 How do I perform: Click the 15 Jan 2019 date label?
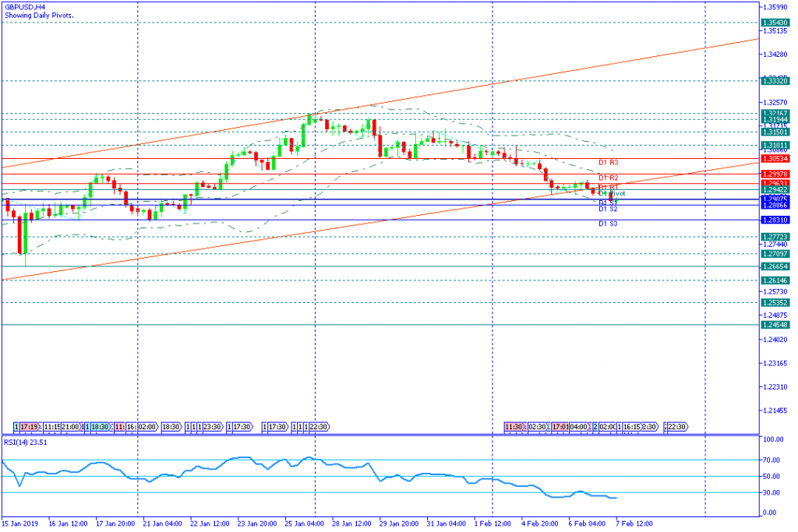pyautogui.click(x=19, y=522)
